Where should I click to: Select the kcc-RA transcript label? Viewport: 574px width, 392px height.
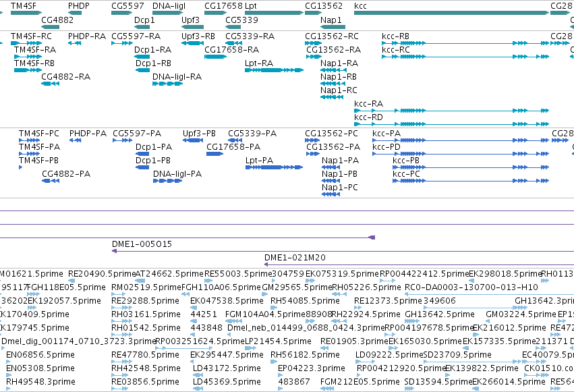click(x=368, y=104)
